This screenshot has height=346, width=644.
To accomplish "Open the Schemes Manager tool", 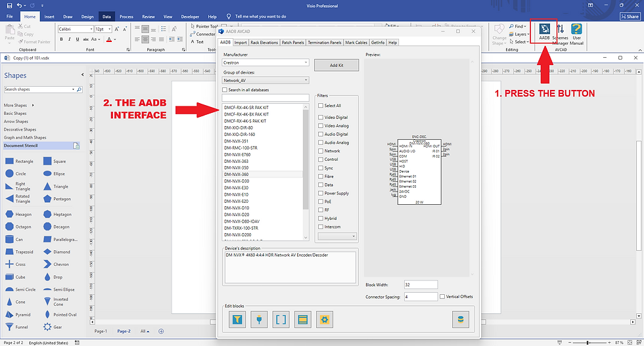I will point(560,34).
